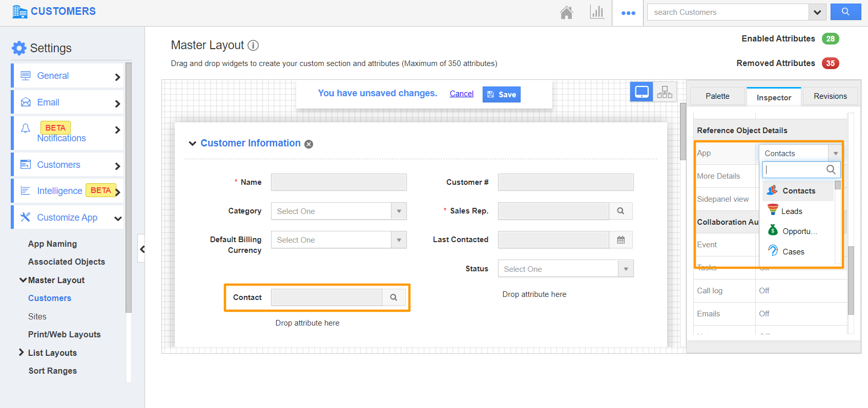Click the layout canvas vertical scrollbar

(x=683, y=132)
